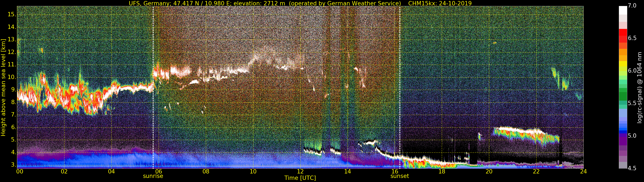Image resolution: width=644 pixels, height=182 pixels.
Task: Click the 'sunrise' label below time axis
Action: (153, 176)
